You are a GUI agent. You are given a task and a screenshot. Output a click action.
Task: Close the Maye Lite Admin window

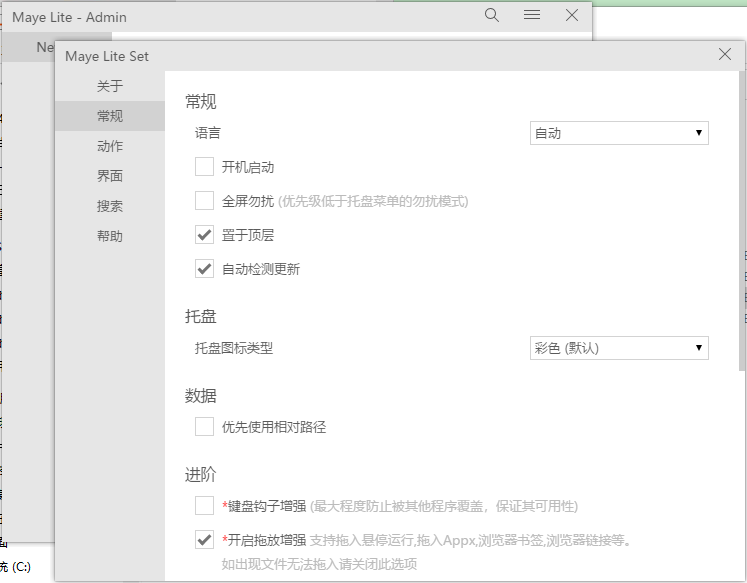pyautogui.click(x=572, y=15)
